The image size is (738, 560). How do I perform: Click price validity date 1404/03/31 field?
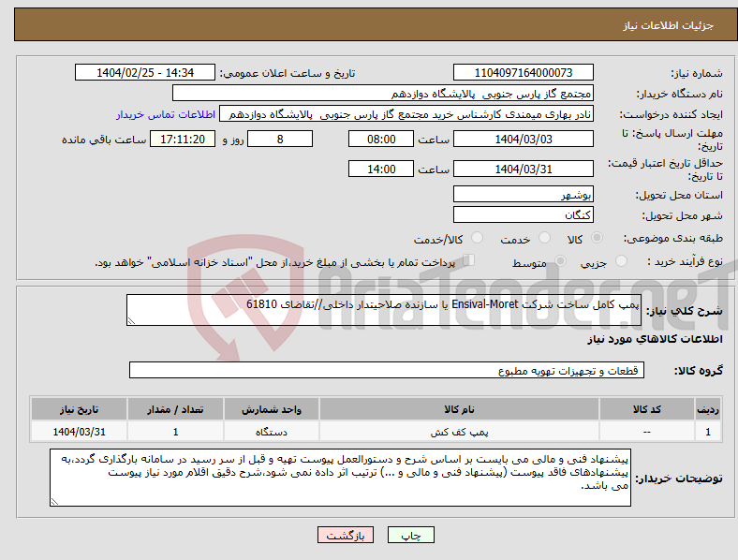pyautogui.click(x=523, y=169)
